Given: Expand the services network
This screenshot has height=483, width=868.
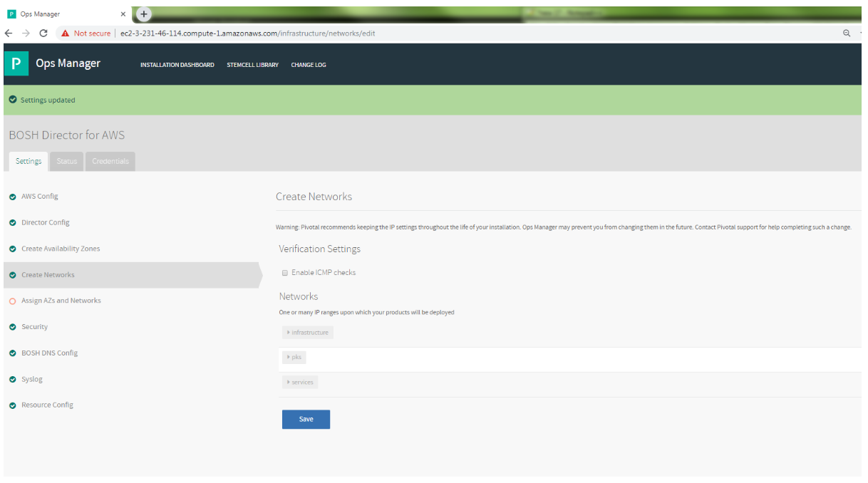Looking at the screenshot, I should coord(300,383).
